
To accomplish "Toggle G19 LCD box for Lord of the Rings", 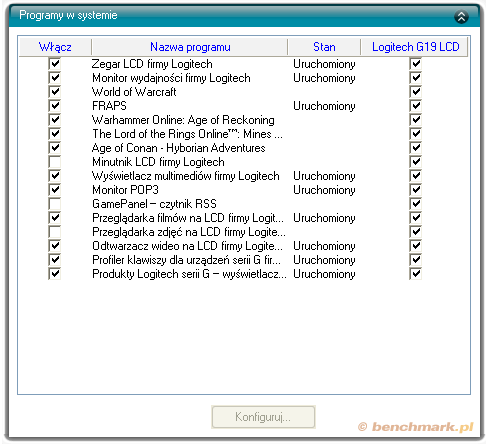I will pos(416,134).
